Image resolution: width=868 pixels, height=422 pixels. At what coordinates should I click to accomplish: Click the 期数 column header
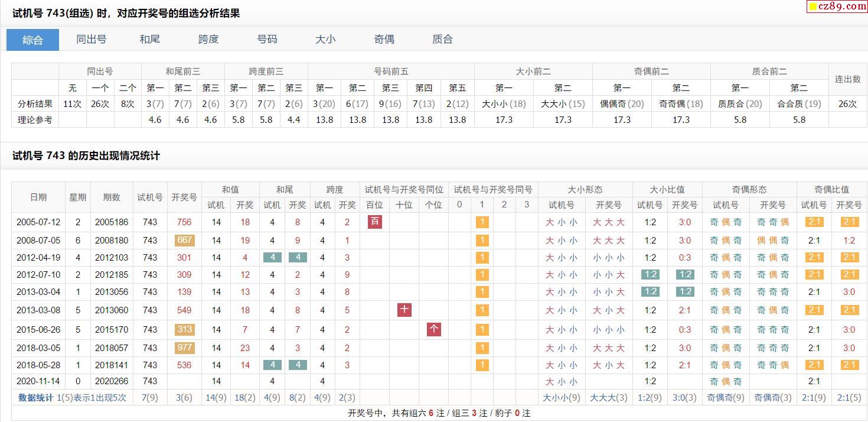coord(112,197)
